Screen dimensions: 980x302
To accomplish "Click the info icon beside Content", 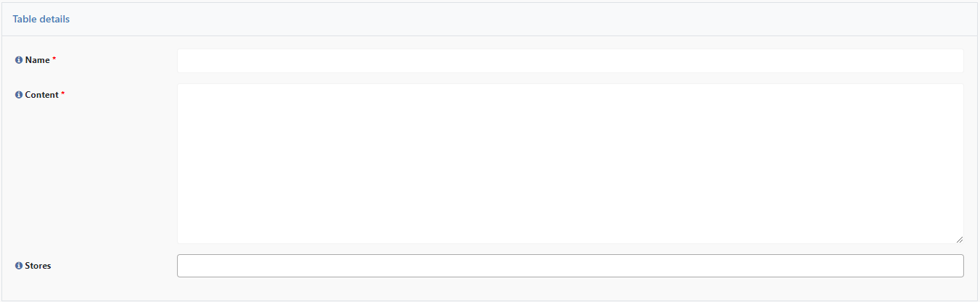I will click(x=19, y=95).
